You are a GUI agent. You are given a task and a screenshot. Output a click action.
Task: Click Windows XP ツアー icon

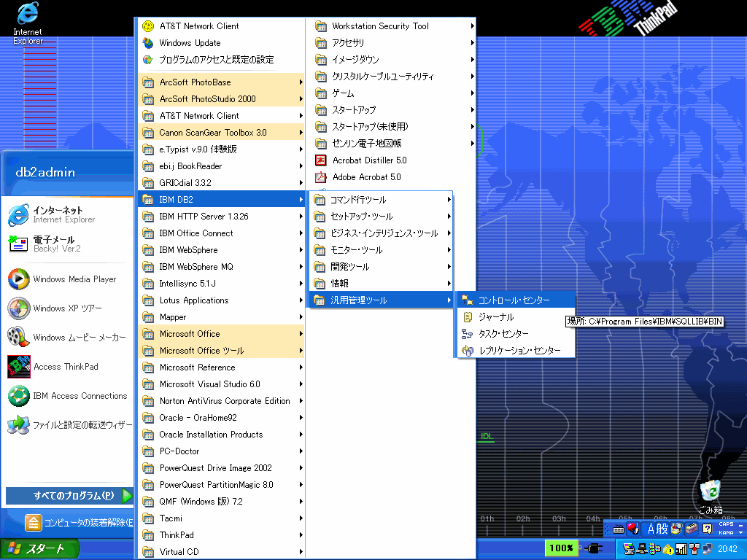click(18, 308)
